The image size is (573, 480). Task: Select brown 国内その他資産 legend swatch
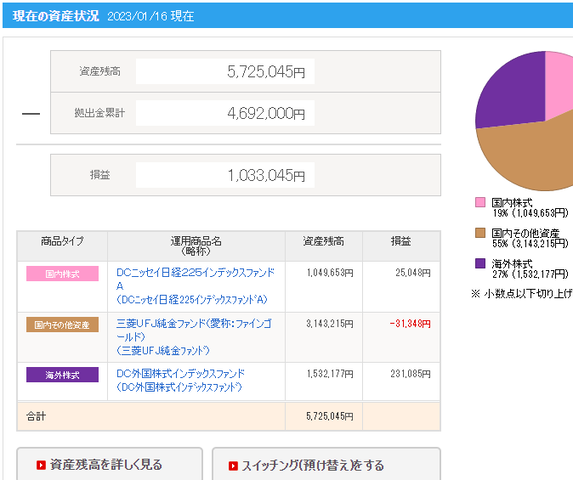480,233
